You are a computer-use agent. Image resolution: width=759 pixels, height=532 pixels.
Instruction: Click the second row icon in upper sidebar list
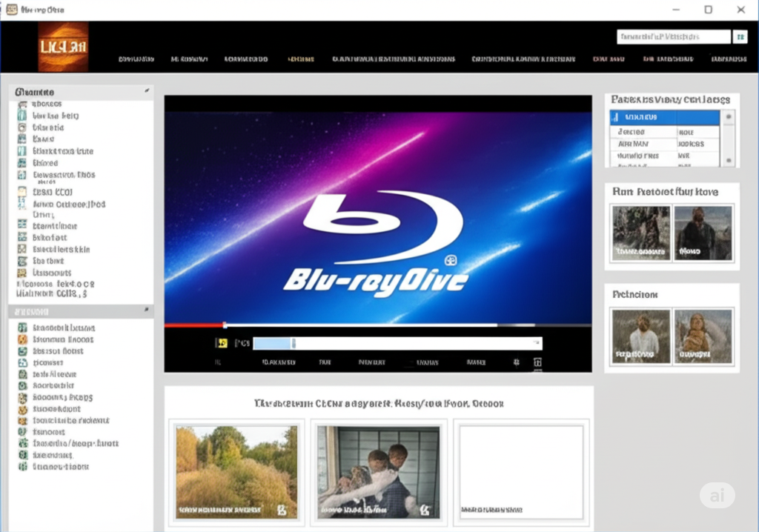[x=22, y=116]
